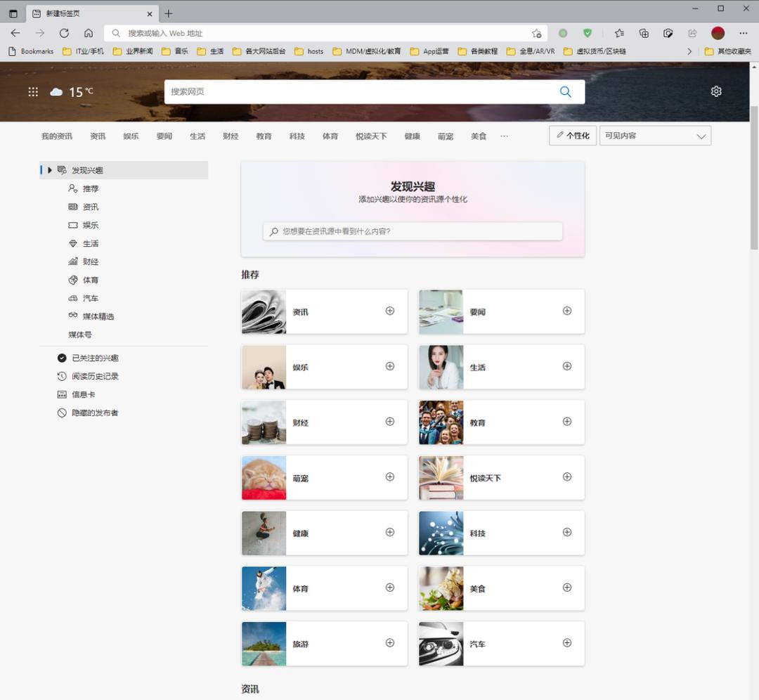Screen dimensions: 759x700
Task: Select the 悦读天下 navigation tab
Action: [x=371, y=136]
